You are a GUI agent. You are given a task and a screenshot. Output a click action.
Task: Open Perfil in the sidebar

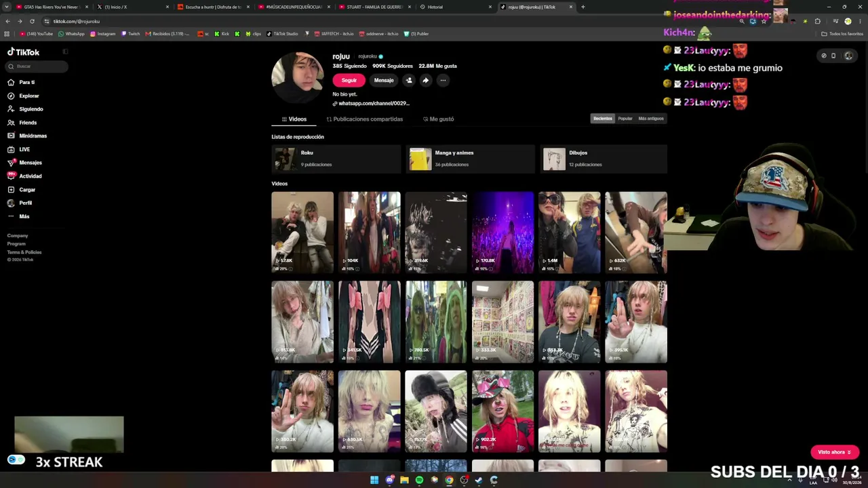click(x=20, y=203)
